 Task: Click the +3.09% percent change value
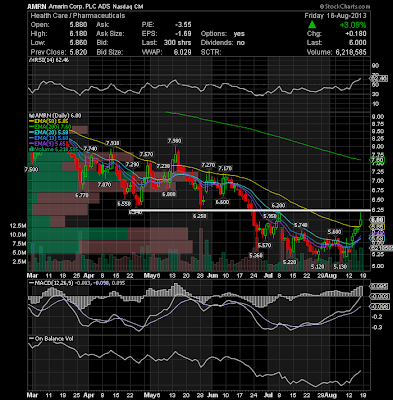tap(353, 25)
